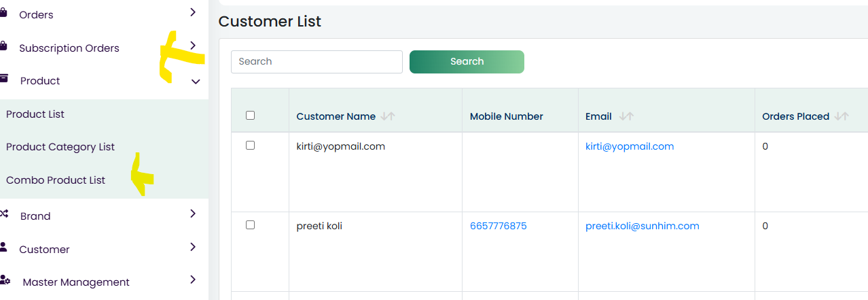Collapse the Product menu chevron
Viewport: 868px width, 300px height.
click(x=196, y=82)
